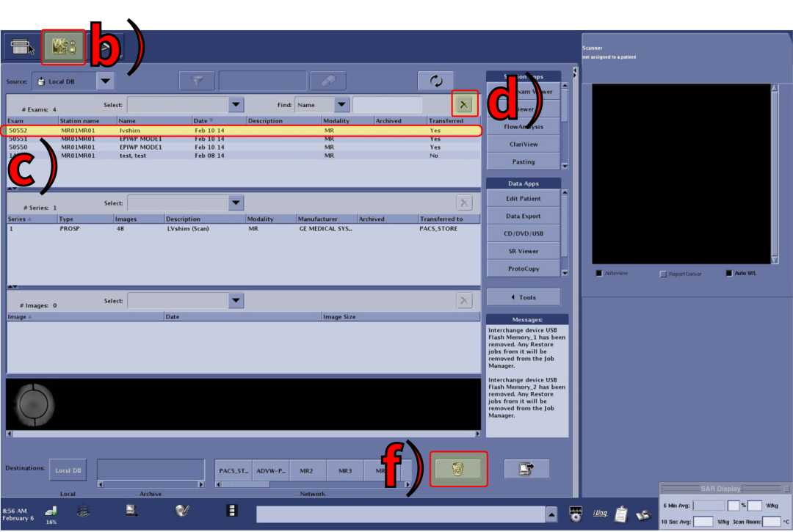793x532 pixels.
Task: Click the refresh list icon
Action: (435, 81)
